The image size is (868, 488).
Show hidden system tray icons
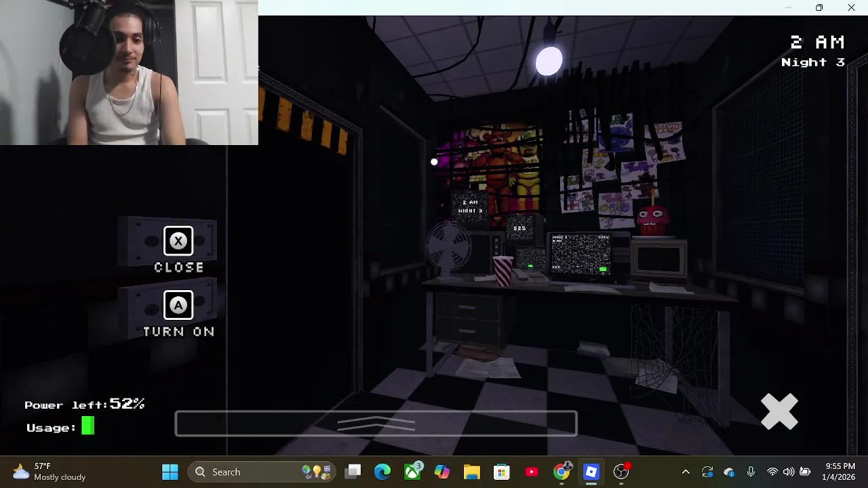click(x=686, y=472)
